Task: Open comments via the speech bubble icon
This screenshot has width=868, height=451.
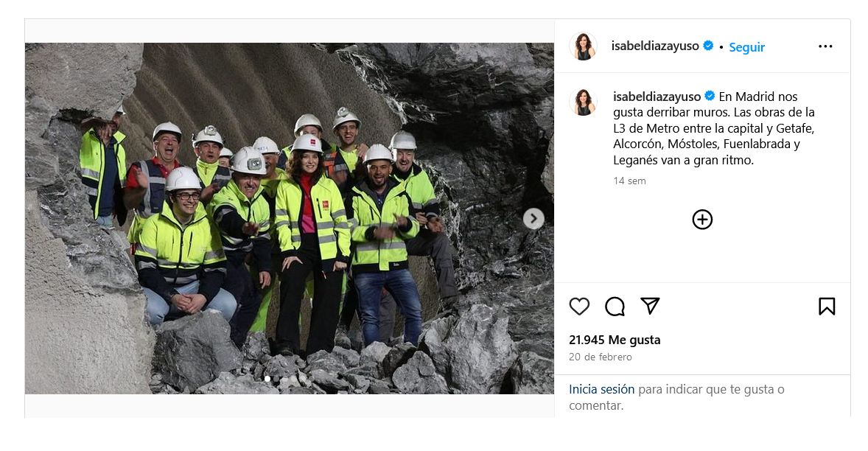Action: pos(615,306)
